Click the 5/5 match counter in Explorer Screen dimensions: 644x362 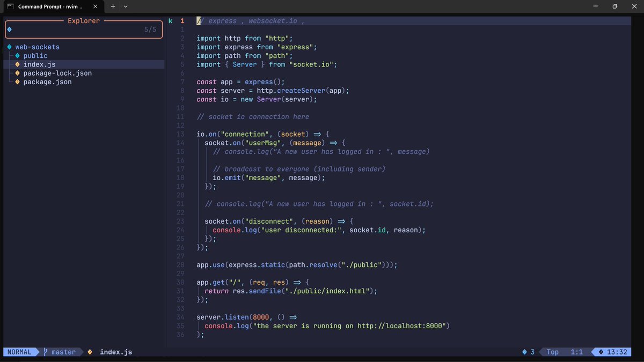[x=150, y=29]
